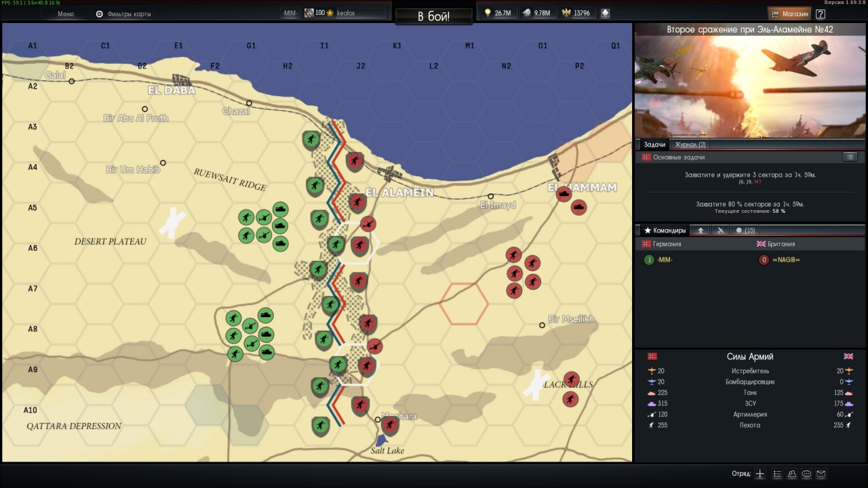
Task: Click the upward arrow tab icon
Action: tap(701, 230)
